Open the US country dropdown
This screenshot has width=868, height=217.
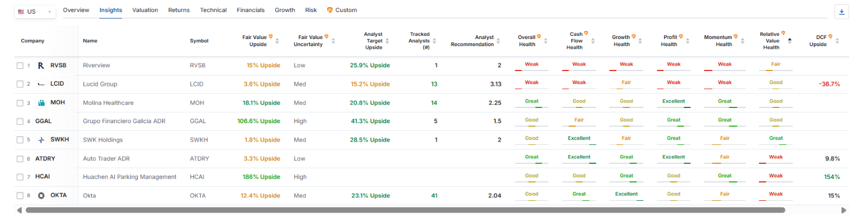tap(35, 11)
